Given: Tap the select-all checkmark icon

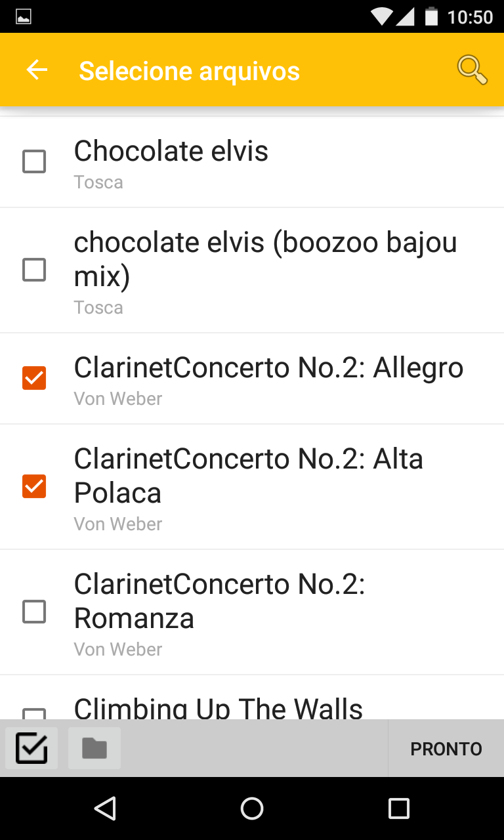Looking at the screenshot, I should point(31,748).
